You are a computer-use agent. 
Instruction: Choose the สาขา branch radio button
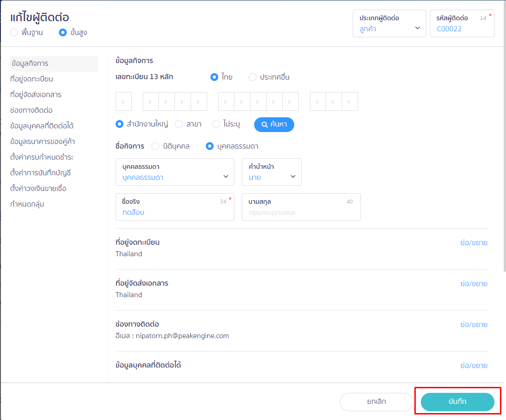179,124
